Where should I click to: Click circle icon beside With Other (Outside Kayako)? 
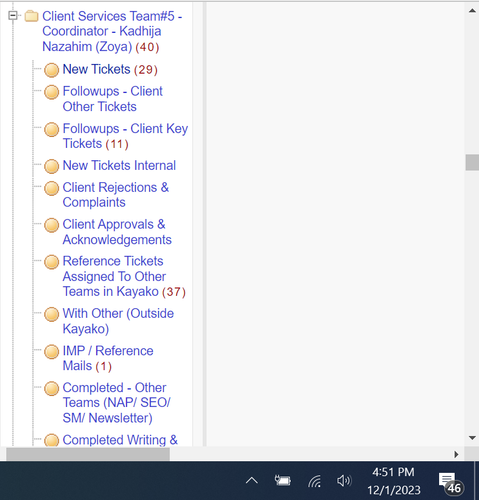coord(51,314)
